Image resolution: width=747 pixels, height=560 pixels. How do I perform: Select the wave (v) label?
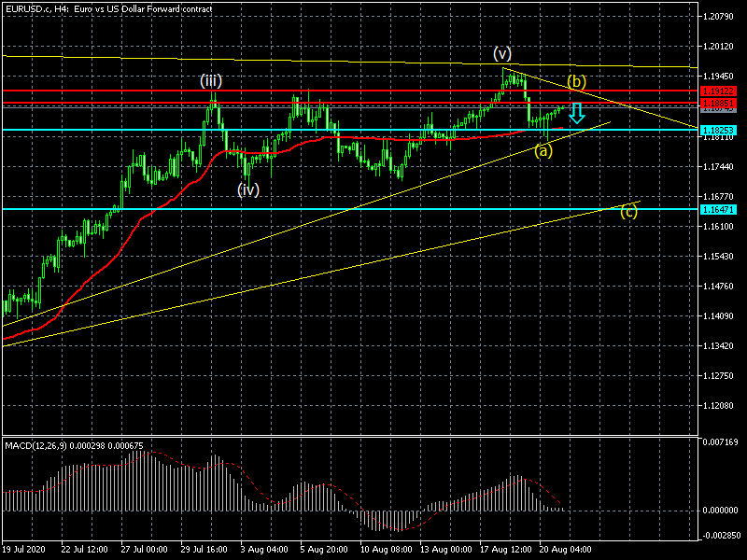pyautogui.click(x=503, y=53)
